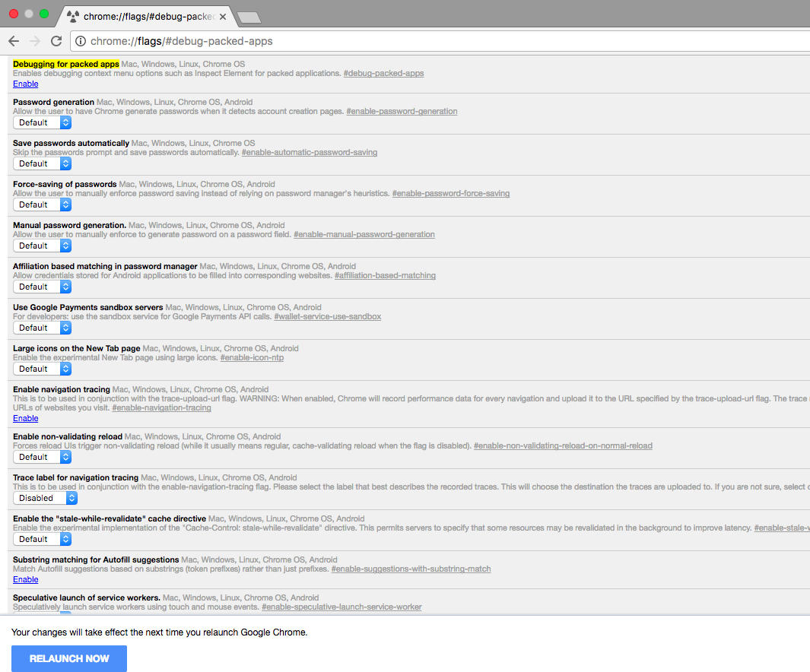Open Trace label Disabled dropdown
This screenshot has width=810, height=672.
(x=46, y=498)
